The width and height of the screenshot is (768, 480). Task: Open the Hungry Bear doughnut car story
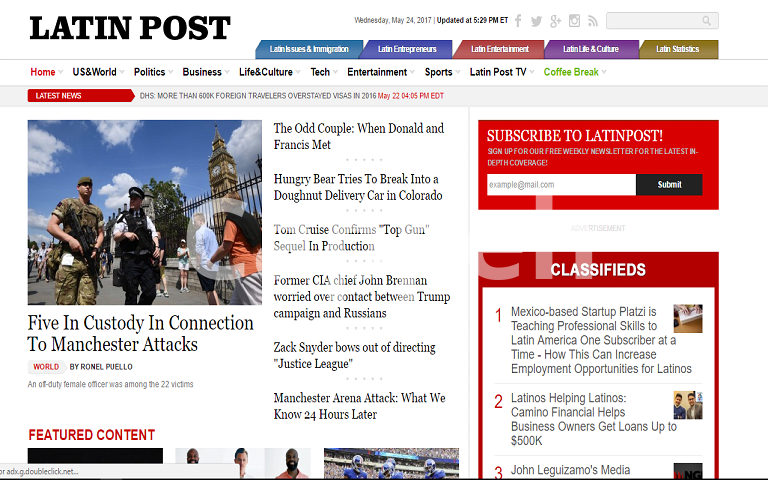[x=357, y=187]
